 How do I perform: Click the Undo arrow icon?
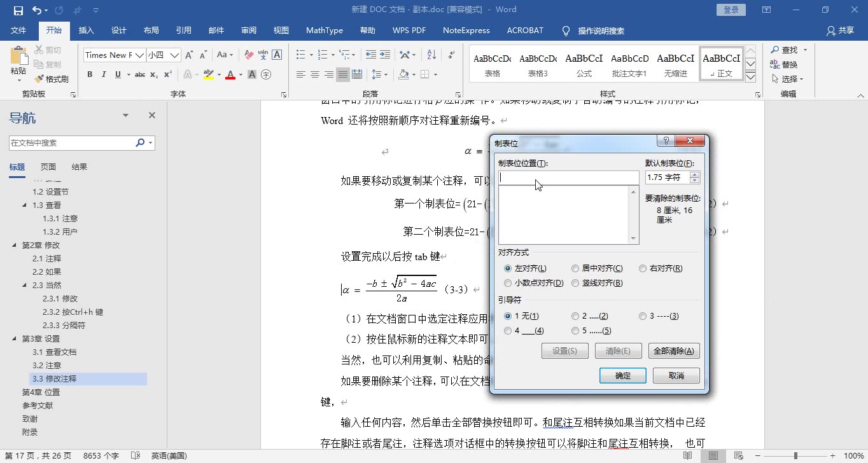(x=37, y=10)
